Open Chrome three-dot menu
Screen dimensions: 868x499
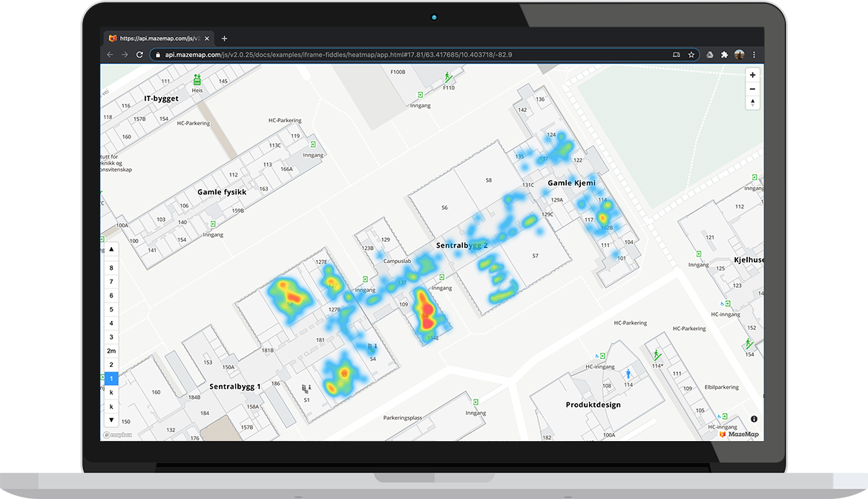click(x=754, y=55)
